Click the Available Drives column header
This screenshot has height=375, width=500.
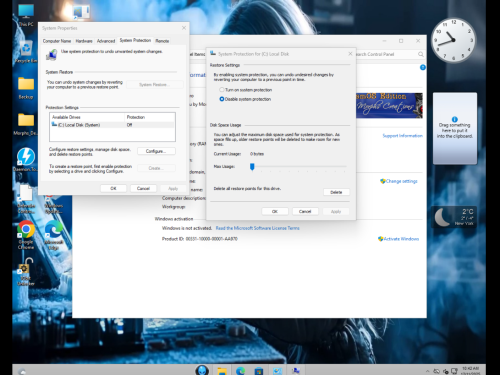(87, 117)
